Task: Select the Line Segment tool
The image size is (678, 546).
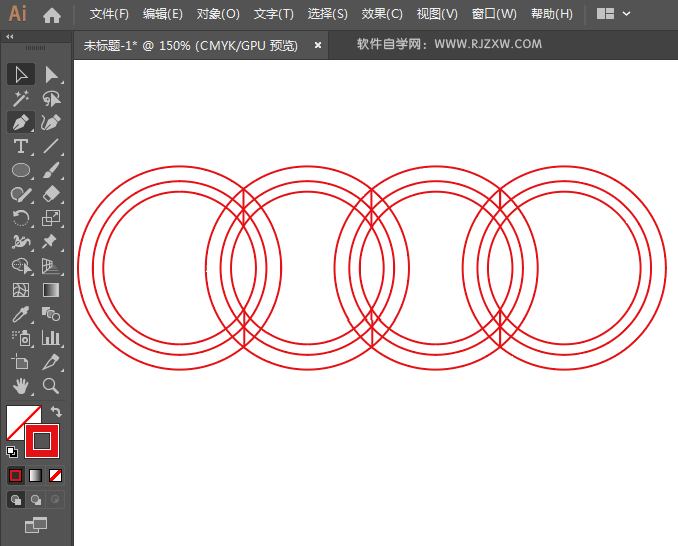Action: pyautogui.click(x=51, y=147)
